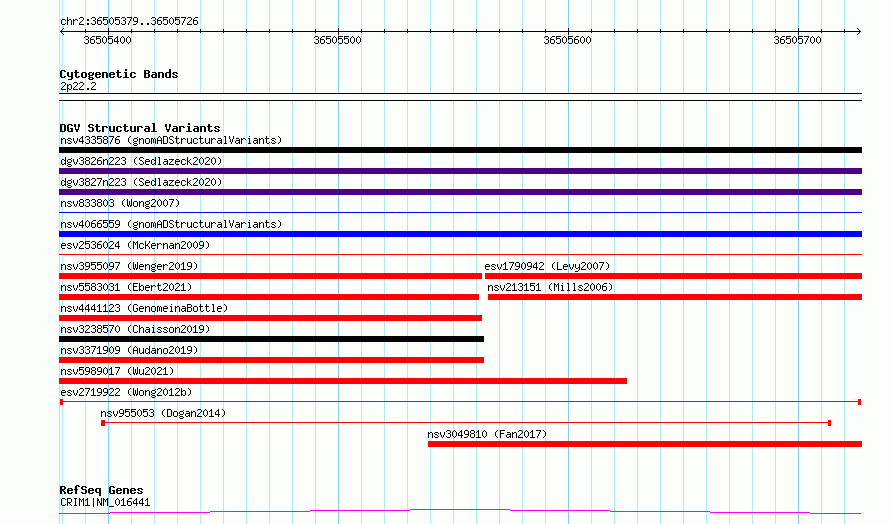Select the black nsv4335876 variant bar
Image resolution: width=890 pixels, height=524 pixels.
tap(460, 150)
